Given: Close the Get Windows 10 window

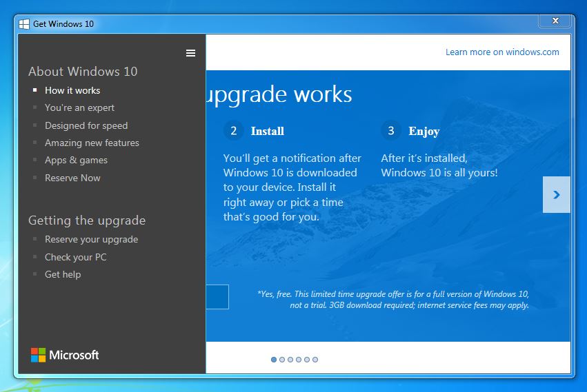Looking at the screenshot, I should point(555,21).
